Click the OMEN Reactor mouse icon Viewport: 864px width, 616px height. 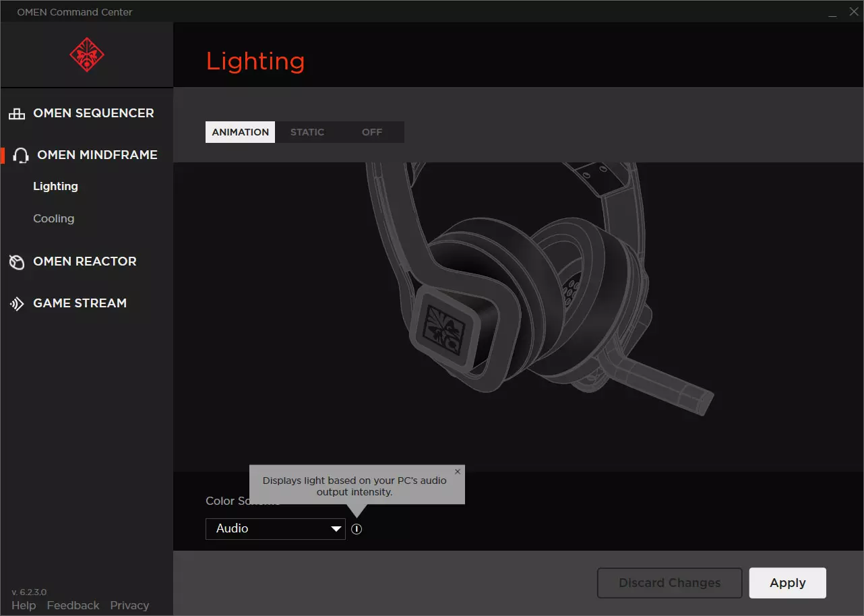[17, 262]
